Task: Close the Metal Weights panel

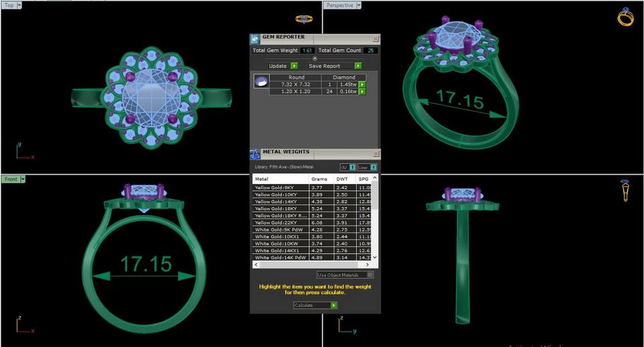Action: 376,153
